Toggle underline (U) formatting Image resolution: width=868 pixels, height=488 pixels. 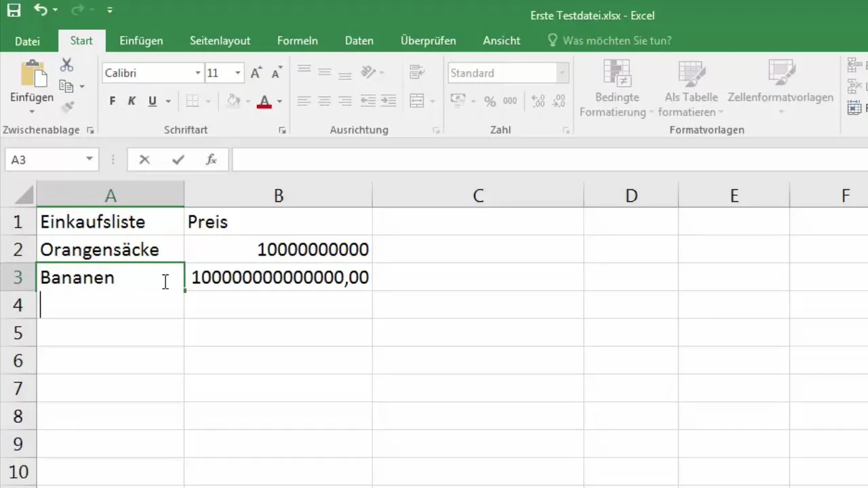(x=153, y=102)
